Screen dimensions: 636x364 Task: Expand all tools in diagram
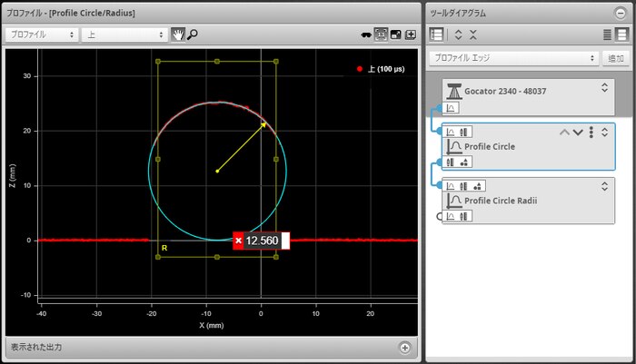click(x=459, y=34)
